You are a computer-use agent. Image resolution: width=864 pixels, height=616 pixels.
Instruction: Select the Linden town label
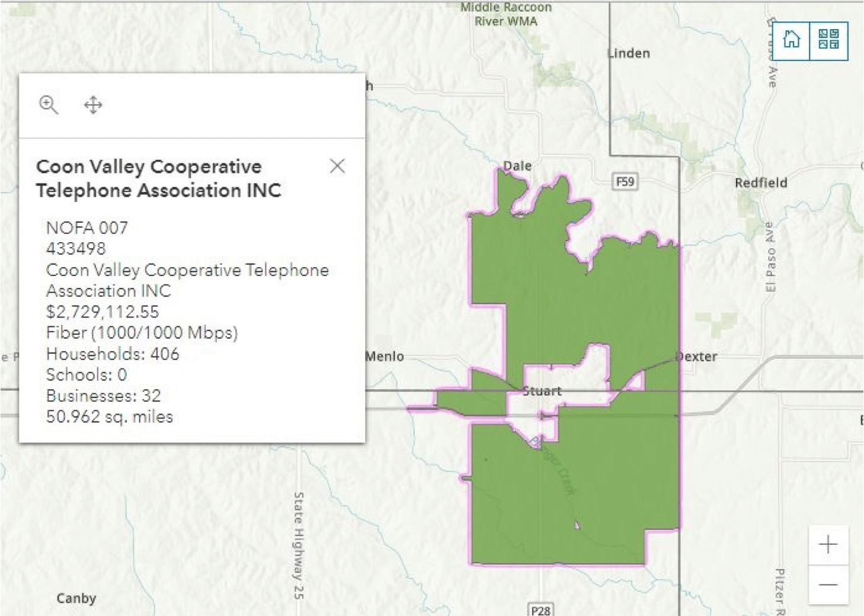point(629,53)
